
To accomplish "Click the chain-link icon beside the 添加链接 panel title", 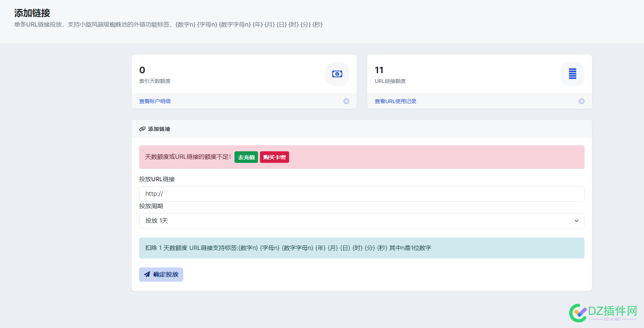I will (x=142, y=129).
